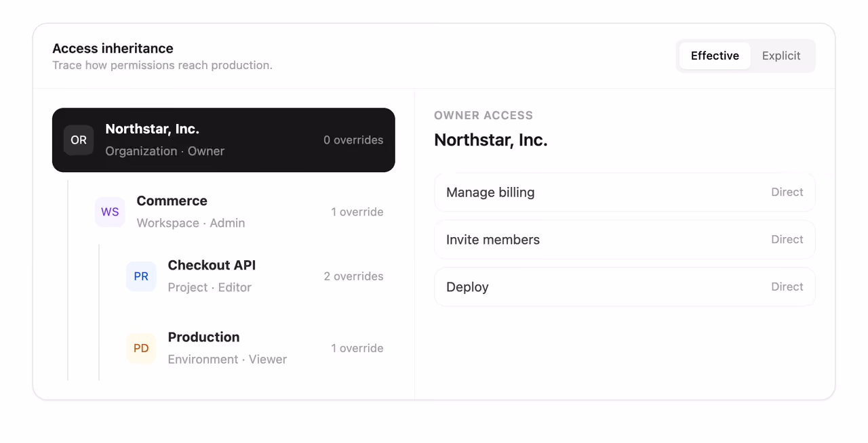Select the Checkout API project node
The width and height of the screenshot is (868, 443).
[x=255, y=276]
